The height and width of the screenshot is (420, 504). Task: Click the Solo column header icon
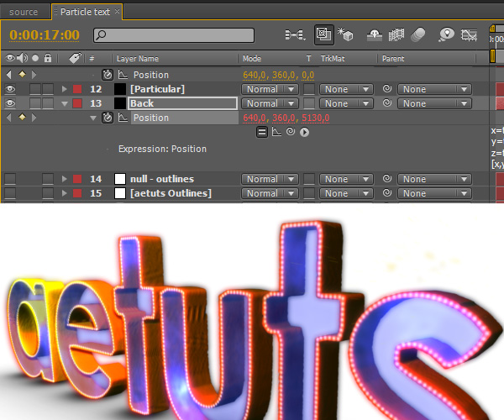click(35, 58)
